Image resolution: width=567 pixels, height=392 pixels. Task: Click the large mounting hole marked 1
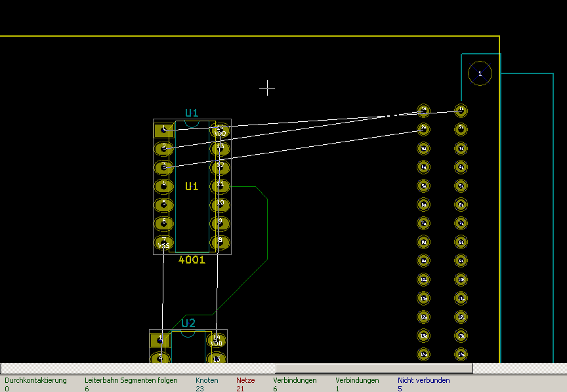tap(480, 73)
